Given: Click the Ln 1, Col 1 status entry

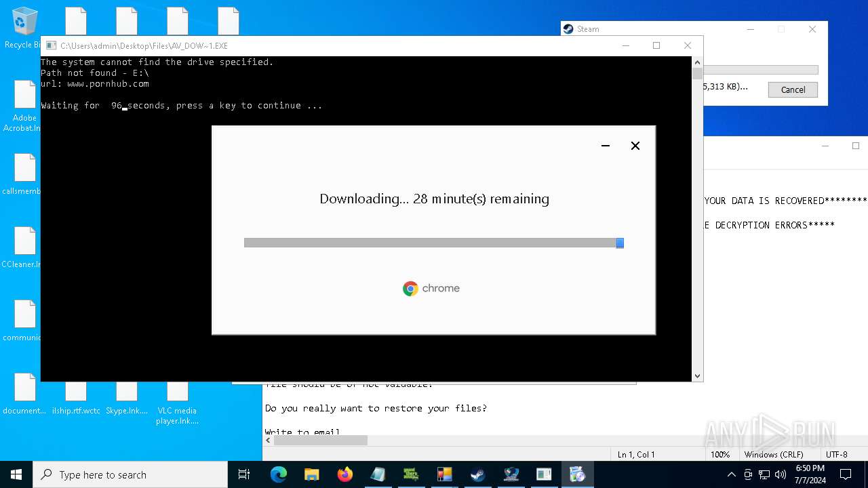Looking at the screenshot, I should [635, 454].
